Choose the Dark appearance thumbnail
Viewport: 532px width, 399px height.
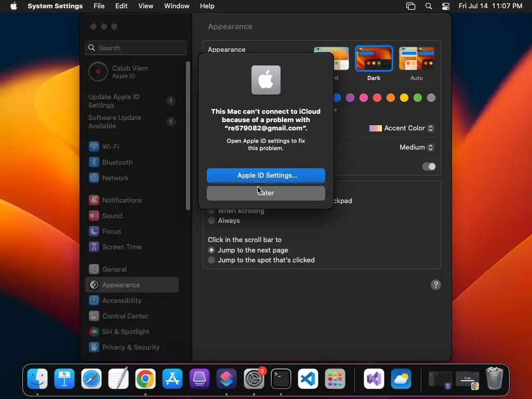pos(374,59)
